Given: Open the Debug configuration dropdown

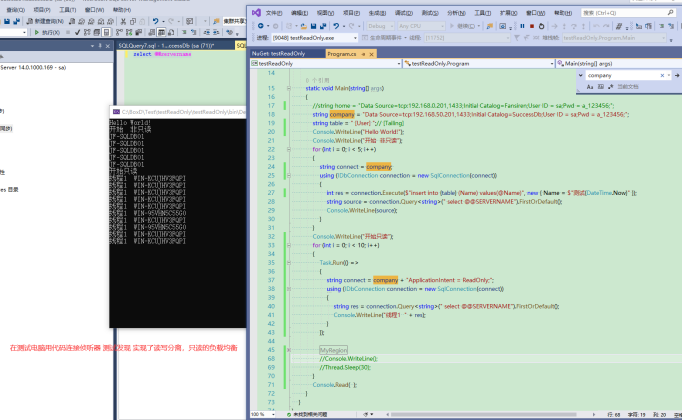Looking at the screenshot, I should 380,26.
